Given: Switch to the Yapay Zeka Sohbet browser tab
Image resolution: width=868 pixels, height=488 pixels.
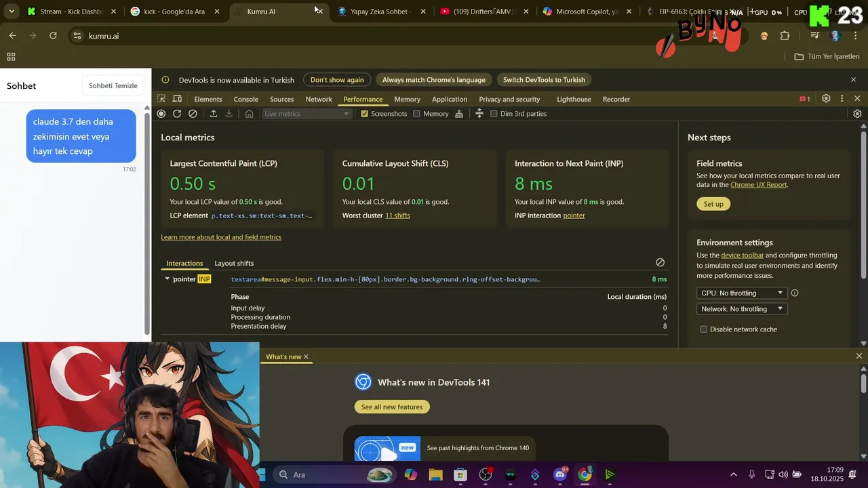Looking at the screenshot, I should [380, 12].
